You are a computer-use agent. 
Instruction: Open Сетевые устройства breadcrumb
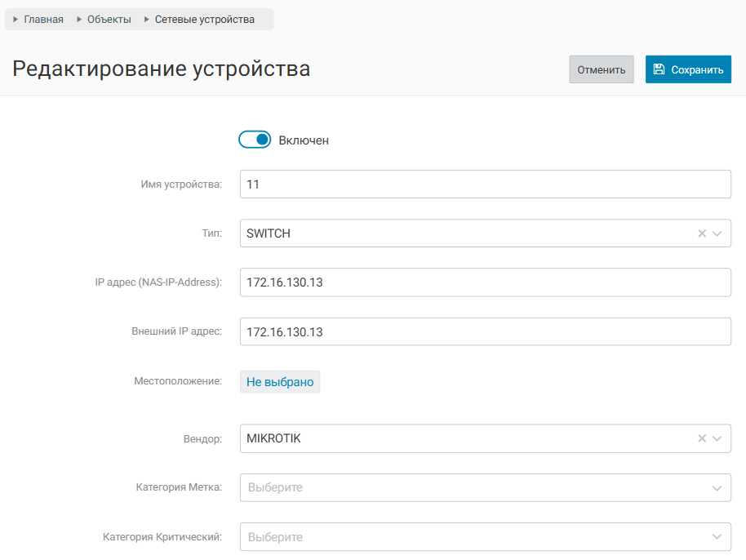[204, 20]
